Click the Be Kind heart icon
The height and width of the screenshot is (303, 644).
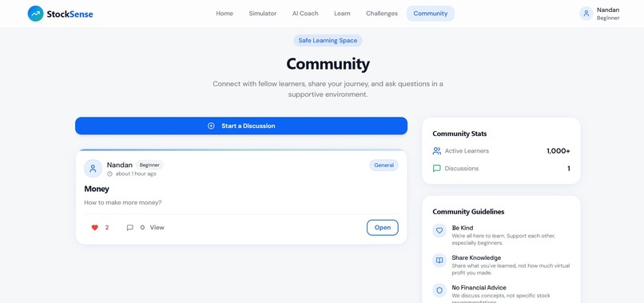[x=439, y=230]
